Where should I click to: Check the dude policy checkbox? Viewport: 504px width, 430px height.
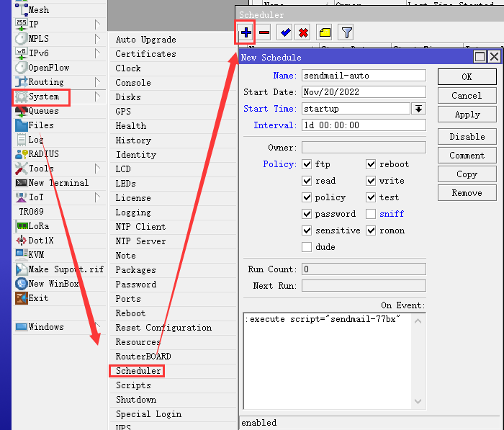point(307,247)
